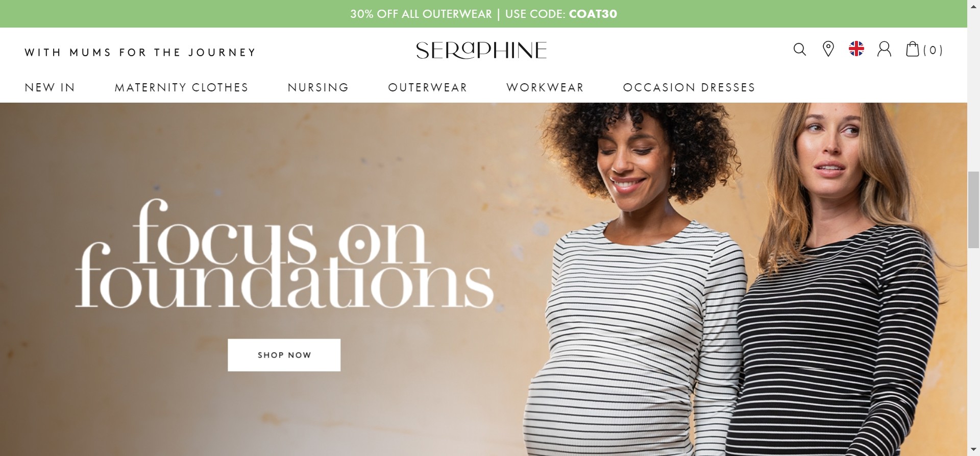The width and height of the screenshot is (980, 456).
Task: Expand the Outerwear menu
Action: tap(428, 87)
